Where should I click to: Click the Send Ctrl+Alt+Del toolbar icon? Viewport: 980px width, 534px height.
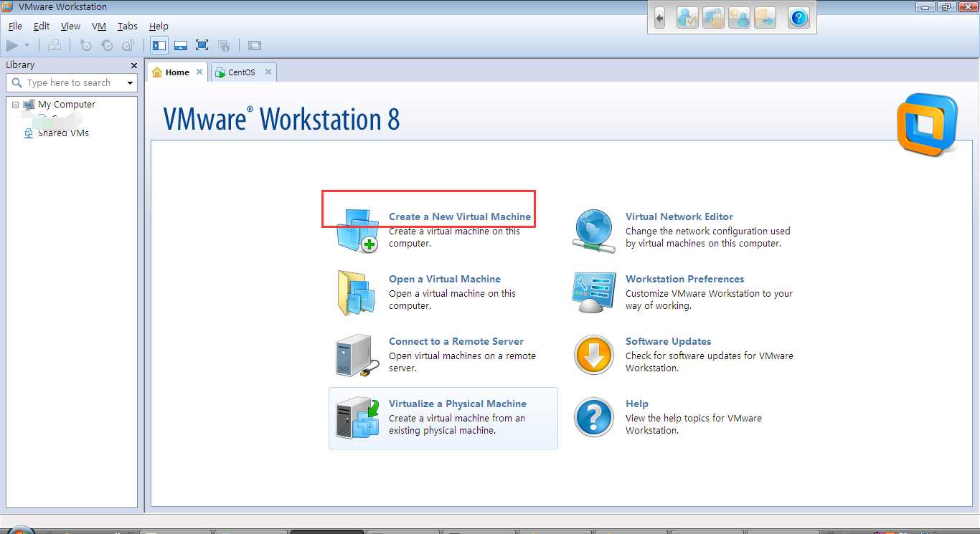coord(55,45)
